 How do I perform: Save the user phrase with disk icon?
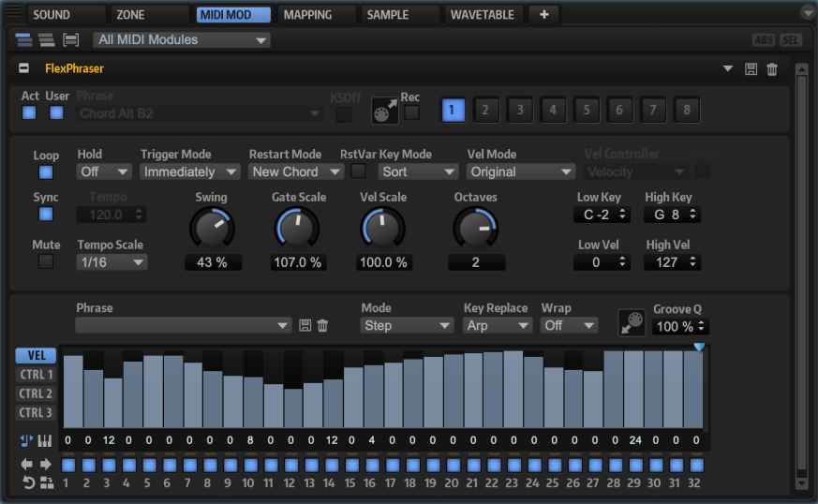[305, 326]
